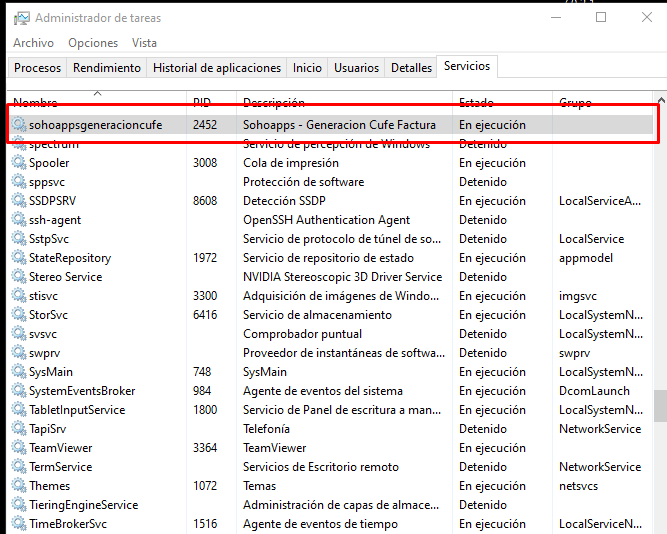The width and height of the screenshot is (667, 534).
Task: Click the ssh-agent service gear icon
Action: pyautogui.click(x=18, y=220)
